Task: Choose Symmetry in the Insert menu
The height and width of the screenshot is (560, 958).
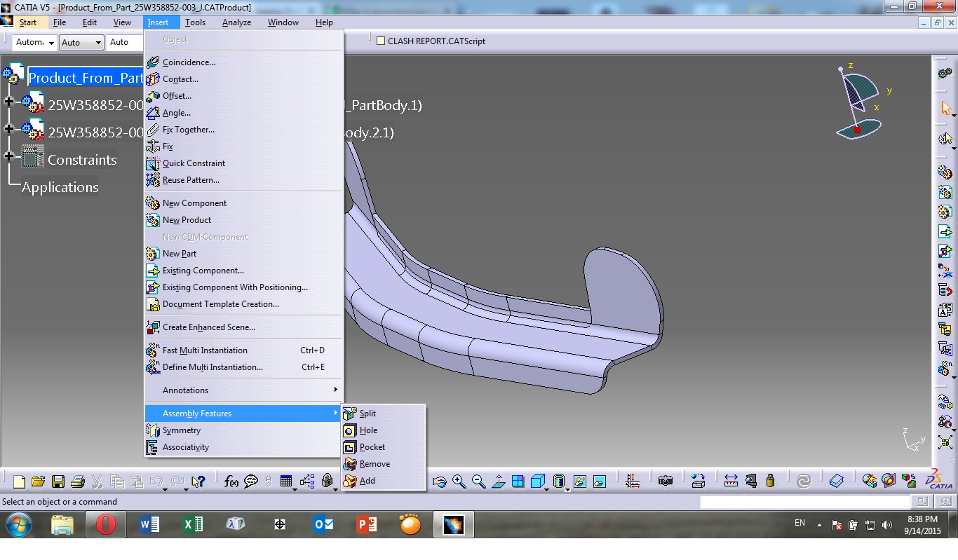Action: [243, 430]
